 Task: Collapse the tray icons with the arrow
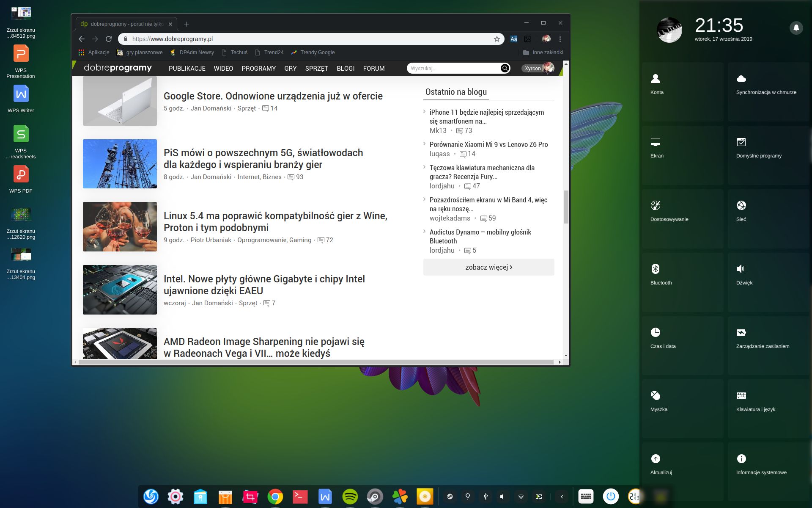561,496
